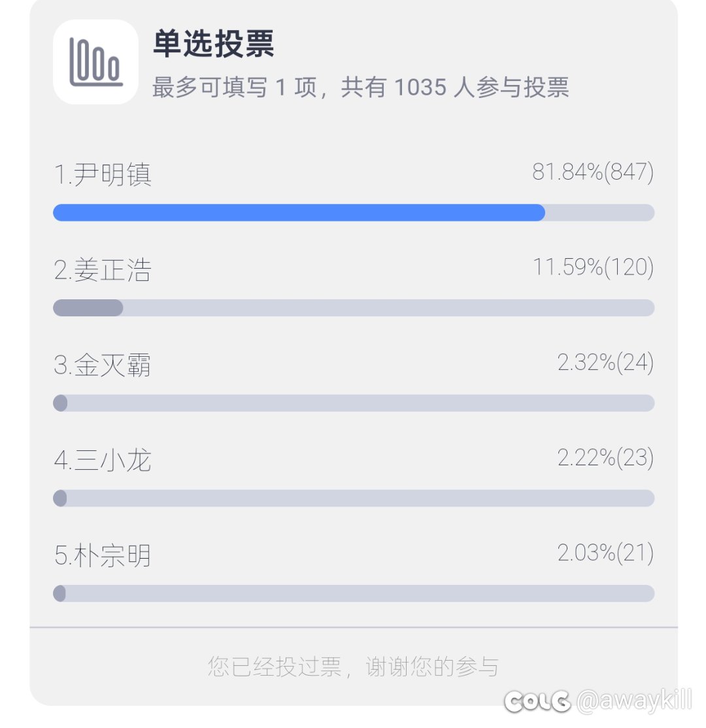
Task: Click the 三小龙 result progress bar
Action: pos(353,498)
